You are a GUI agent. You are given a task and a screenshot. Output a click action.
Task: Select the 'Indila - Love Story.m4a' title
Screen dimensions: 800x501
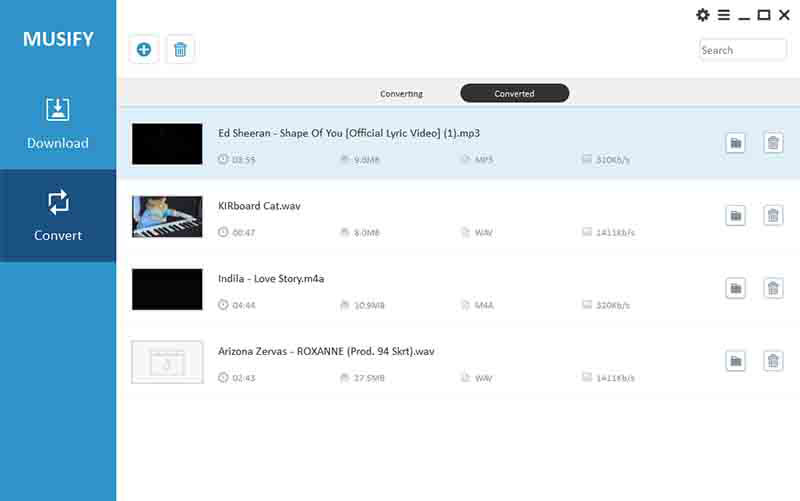tap(271, 279)
